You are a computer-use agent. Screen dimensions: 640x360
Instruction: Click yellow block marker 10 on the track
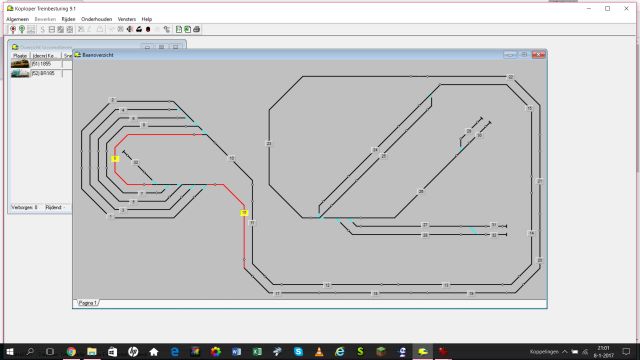click(244, 213)
